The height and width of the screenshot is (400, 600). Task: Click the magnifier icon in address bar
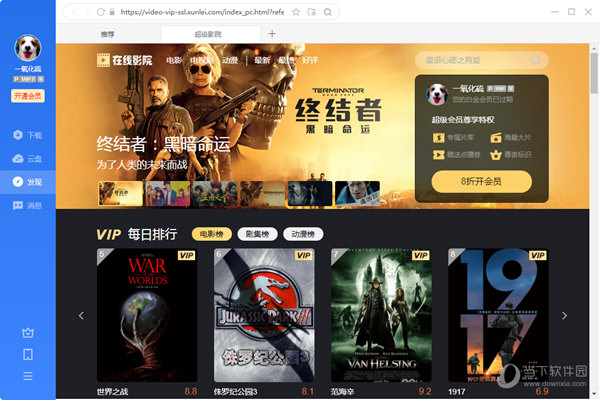coord(328,12)
